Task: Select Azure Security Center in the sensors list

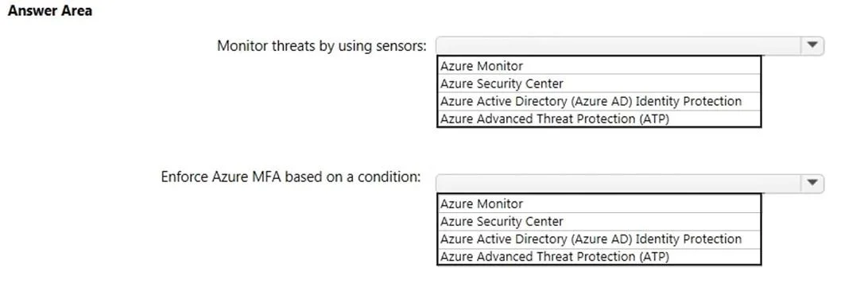Action: [x=599, y=83]
